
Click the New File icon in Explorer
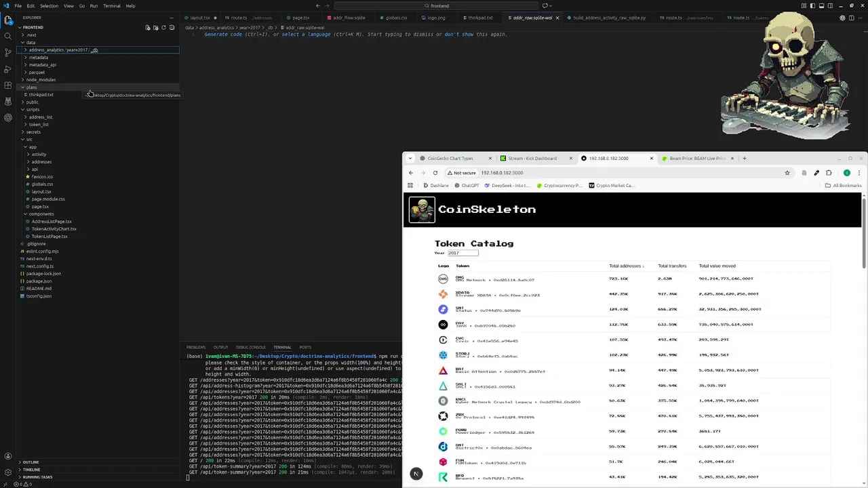[x=147, y=28]
